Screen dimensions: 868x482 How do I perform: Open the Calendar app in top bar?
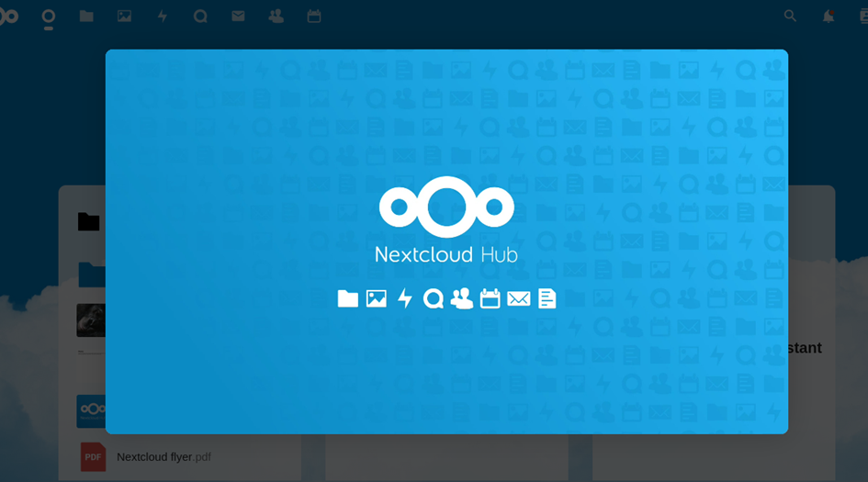point(314,16)
